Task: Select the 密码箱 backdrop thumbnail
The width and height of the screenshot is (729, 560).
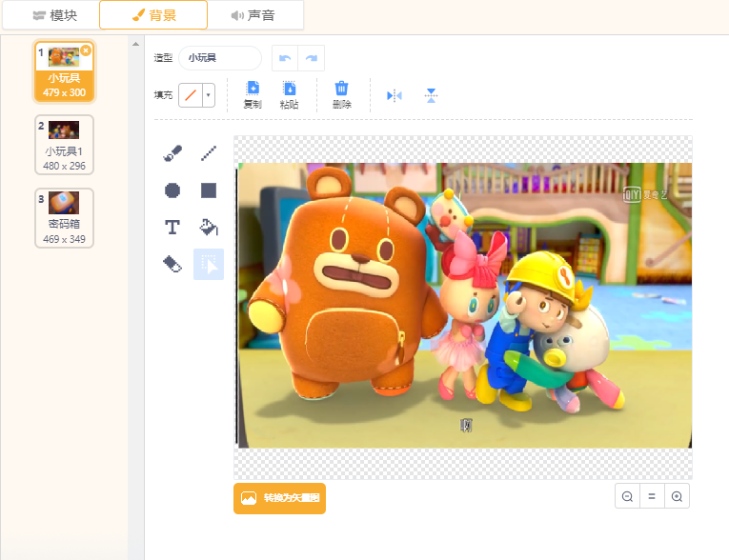Action: point(64,218)
